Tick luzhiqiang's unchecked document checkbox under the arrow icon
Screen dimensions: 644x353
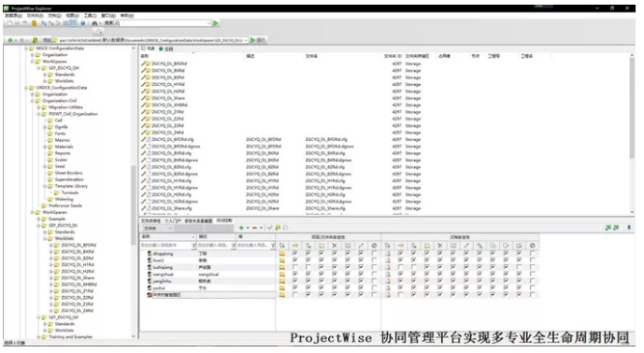click(400, 267)
